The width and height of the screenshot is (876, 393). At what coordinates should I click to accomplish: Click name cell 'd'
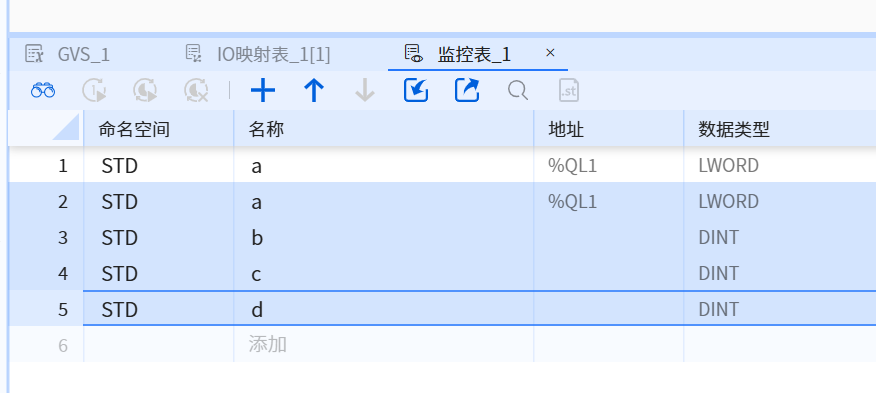[384, 309]
